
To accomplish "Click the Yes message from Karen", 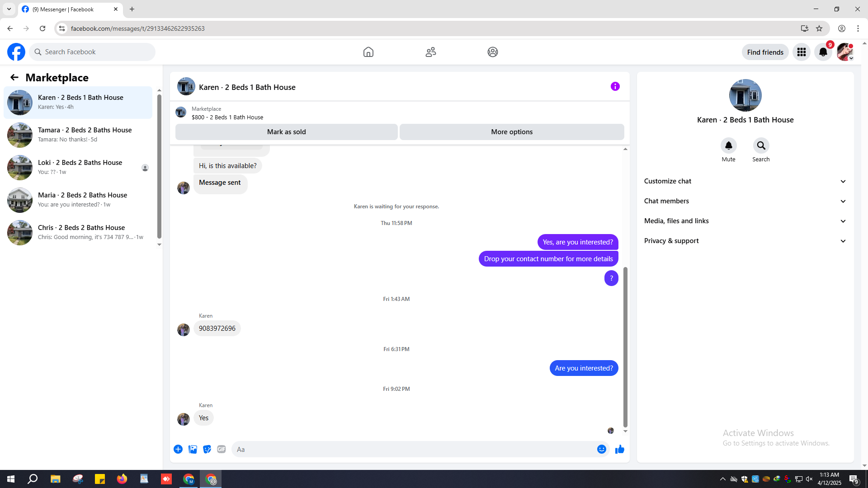I will [204, 418].
